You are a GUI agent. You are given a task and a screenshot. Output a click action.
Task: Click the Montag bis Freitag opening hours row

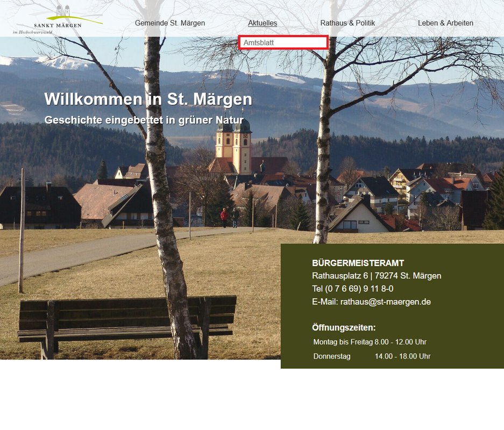(370, 342)
